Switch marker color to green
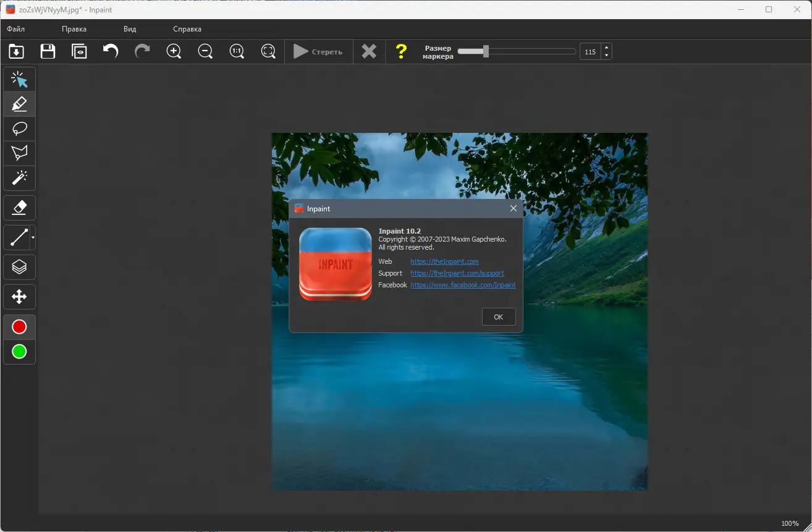Image resolution: width=812 pixels, height=532 pixels. click(19, 352)
